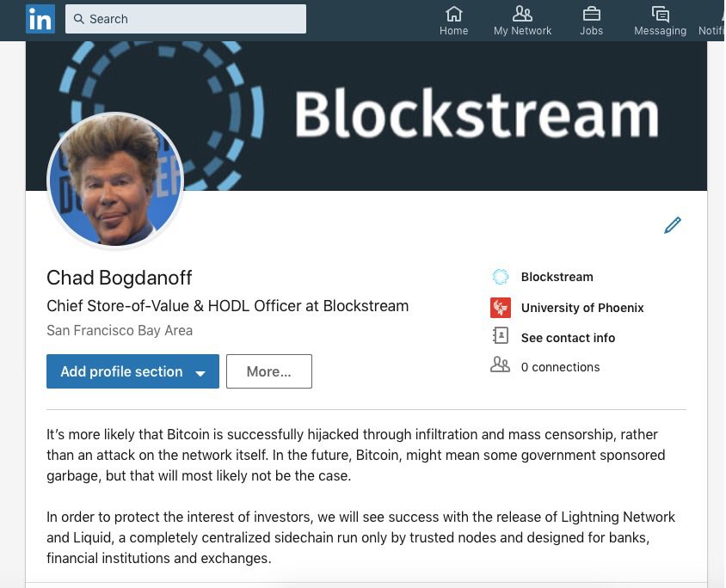Click the search magnifier icon
This screenshot has width=726, height=588.
point(79,19)
